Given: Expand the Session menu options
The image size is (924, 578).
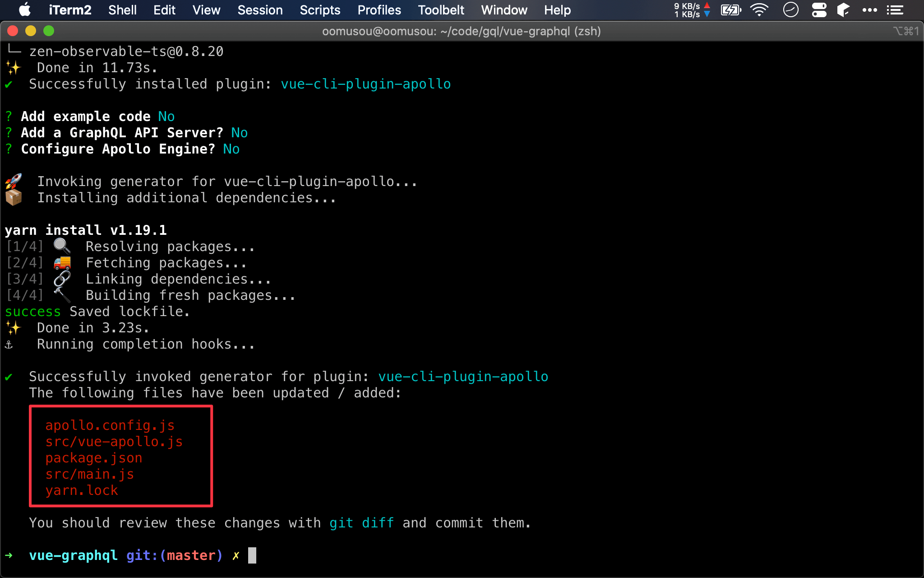Looking at the screenshot, I should [x=259, y=10].
